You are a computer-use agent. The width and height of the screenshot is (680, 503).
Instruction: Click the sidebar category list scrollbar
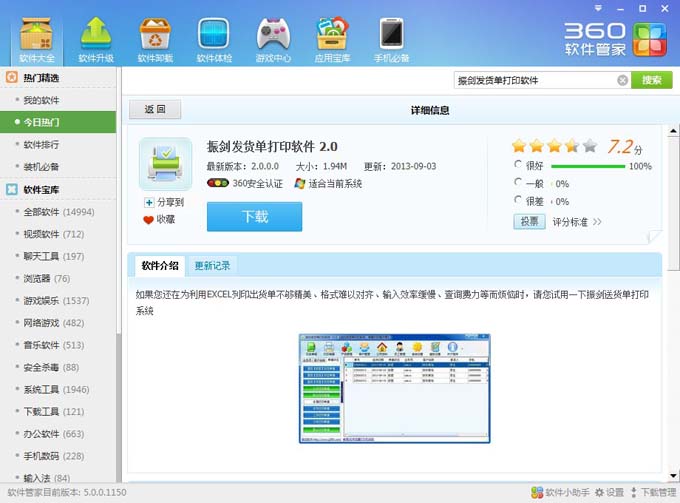click(x=119, y=408)
